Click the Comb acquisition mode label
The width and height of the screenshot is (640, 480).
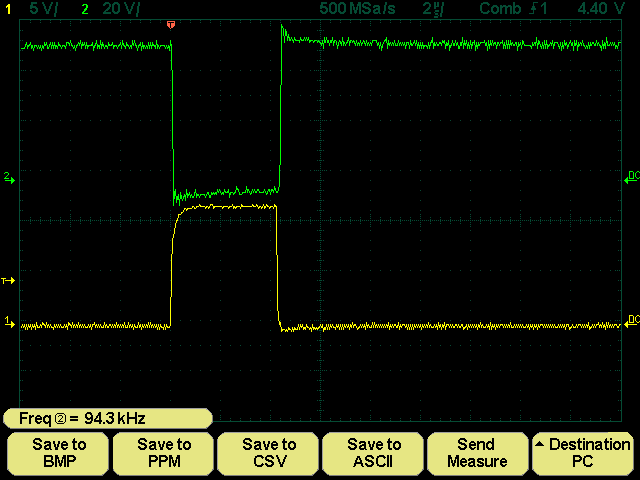point(500,9)
